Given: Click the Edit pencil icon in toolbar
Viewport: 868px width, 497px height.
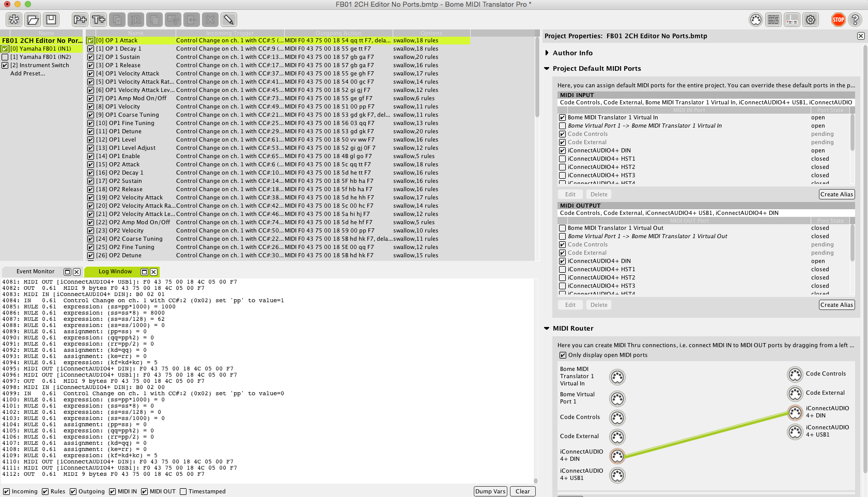Looking at the screenshot, I should 229,20.
